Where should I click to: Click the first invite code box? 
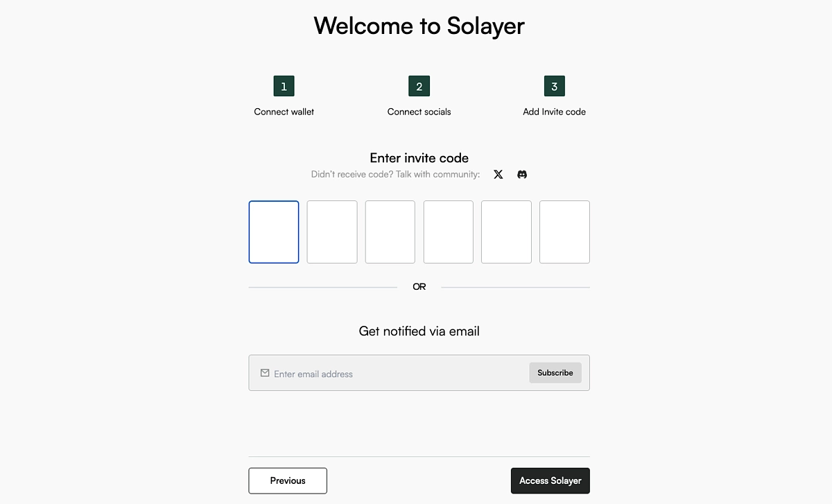click(x=273, y=232)
